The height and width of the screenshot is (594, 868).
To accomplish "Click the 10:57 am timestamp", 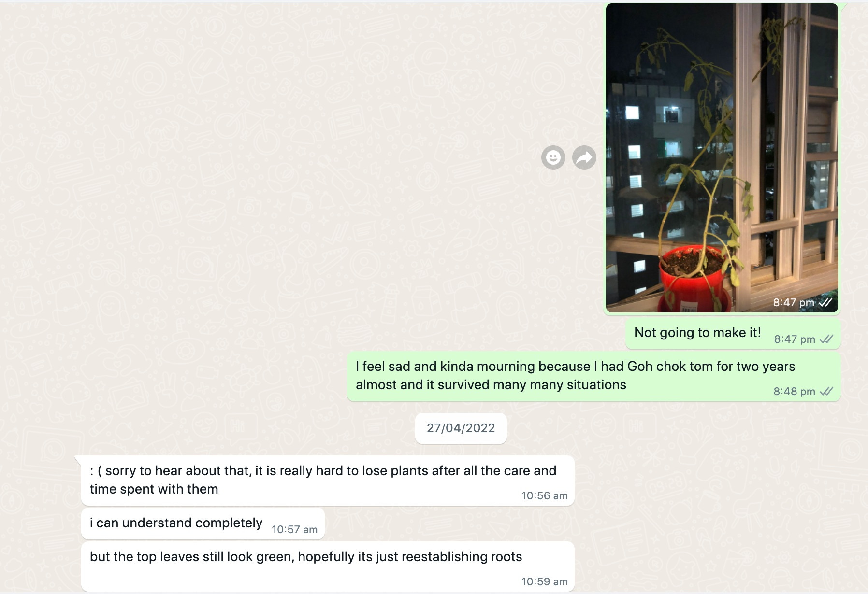I will point(294,529).
